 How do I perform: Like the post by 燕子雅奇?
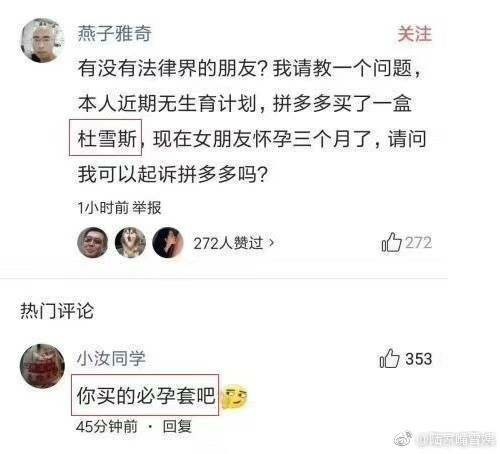392,242
